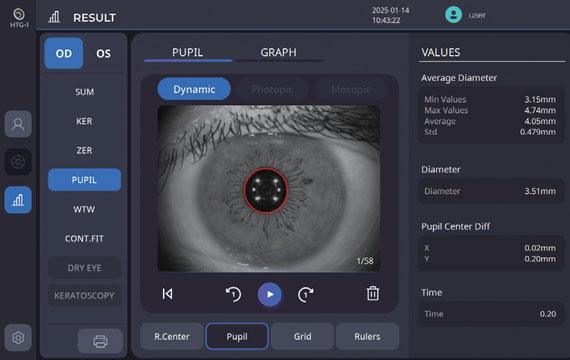Open the SUM results section
This screenshot has height=360, width=570.
click(84, 92)
